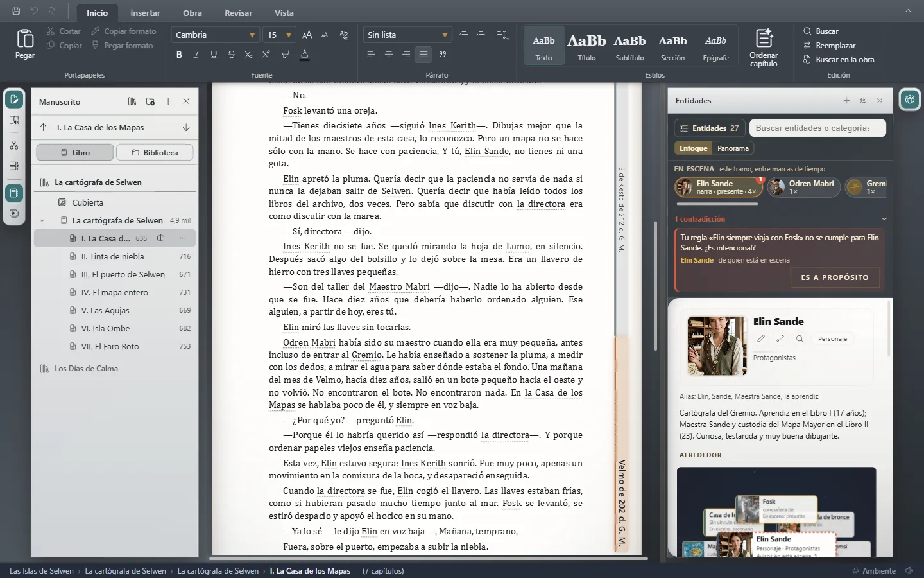Open chapter IV. El mapa entero

pos(115,292)
